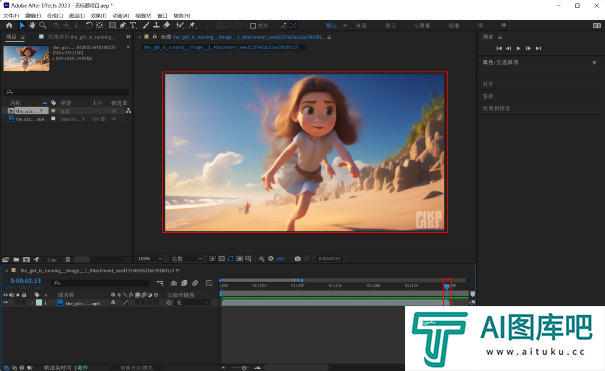Toggle fast previews button in viewer
The width and height of the screenshot is (605, 371).
pyautogui.click(x=212, y=258)
